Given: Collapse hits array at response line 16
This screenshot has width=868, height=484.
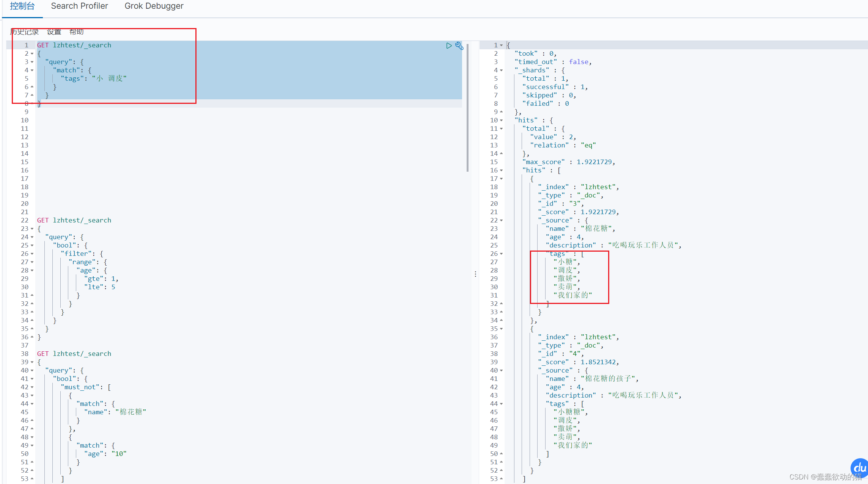Looking at the screenshot, I should [502, 171].
